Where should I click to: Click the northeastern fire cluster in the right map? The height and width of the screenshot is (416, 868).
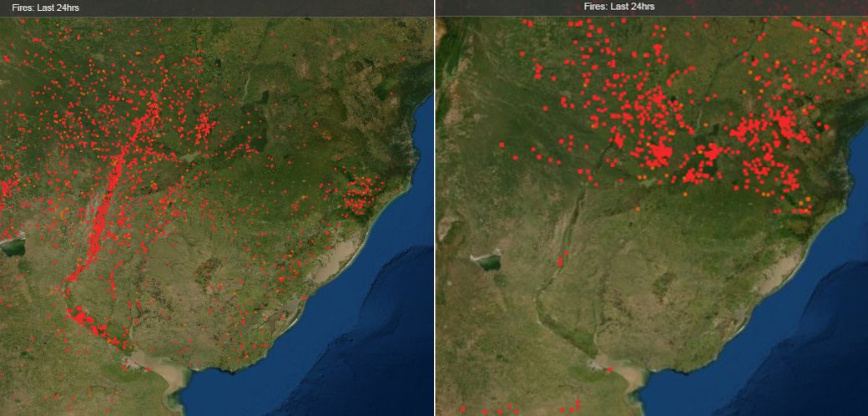point(785,125)
